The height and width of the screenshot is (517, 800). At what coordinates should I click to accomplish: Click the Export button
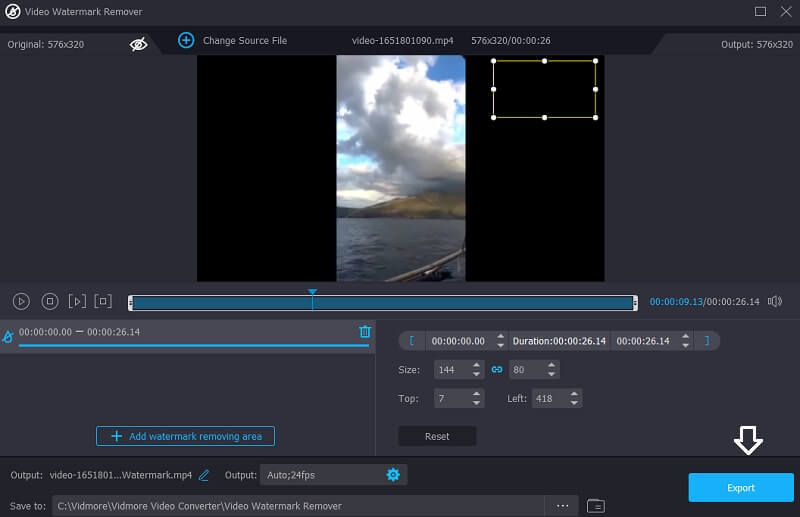(x=741, y=488)
